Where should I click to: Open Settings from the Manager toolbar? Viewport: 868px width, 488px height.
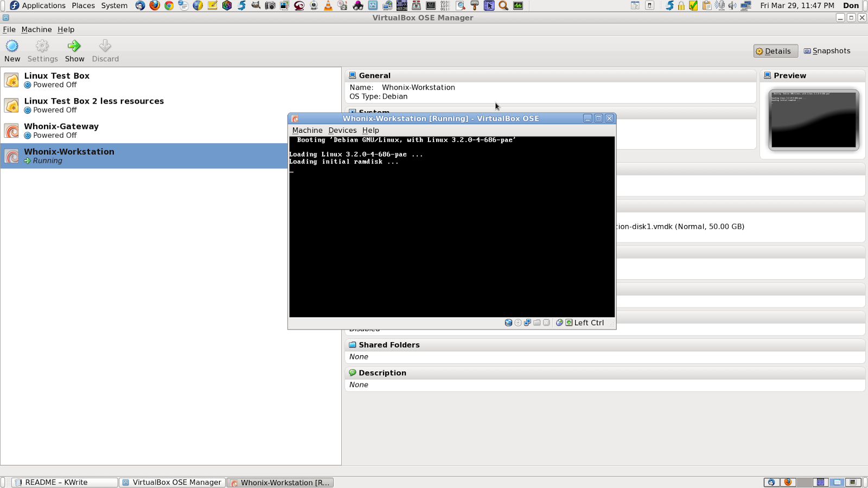coord(42,51)
